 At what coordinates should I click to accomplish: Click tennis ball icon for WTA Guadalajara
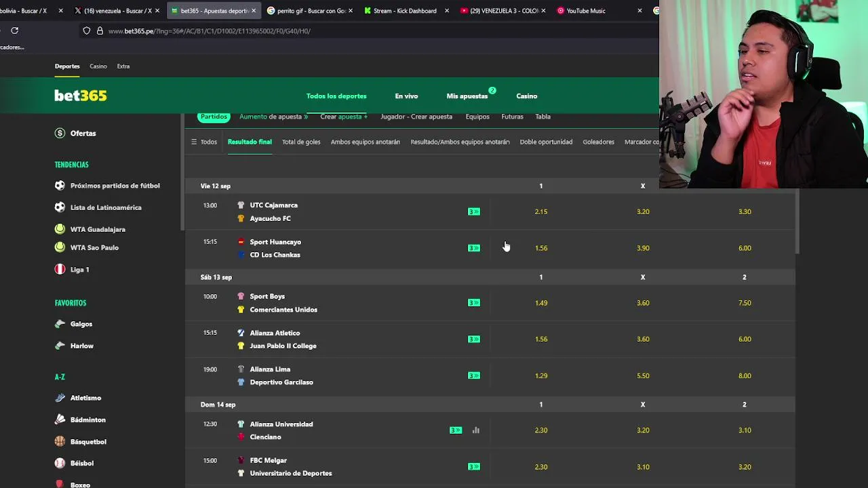(x=60, y=229)
